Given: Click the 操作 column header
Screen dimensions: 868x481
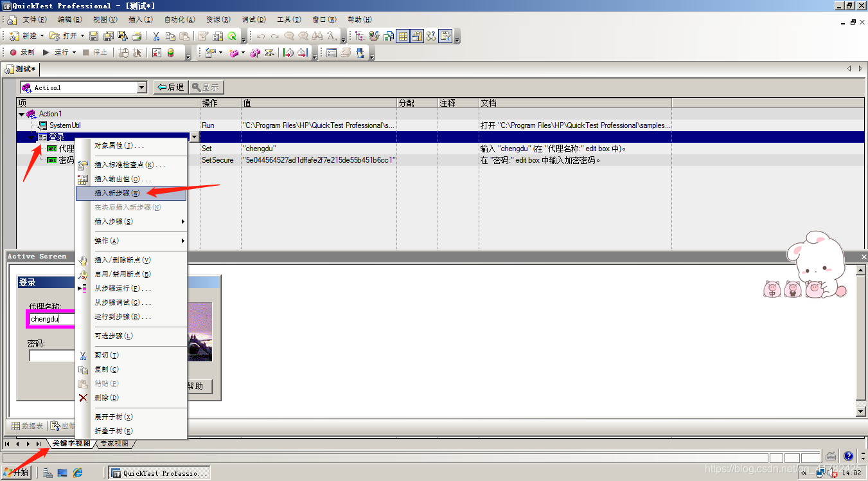Looking at the screenshot, I should [x=221, y=103].
